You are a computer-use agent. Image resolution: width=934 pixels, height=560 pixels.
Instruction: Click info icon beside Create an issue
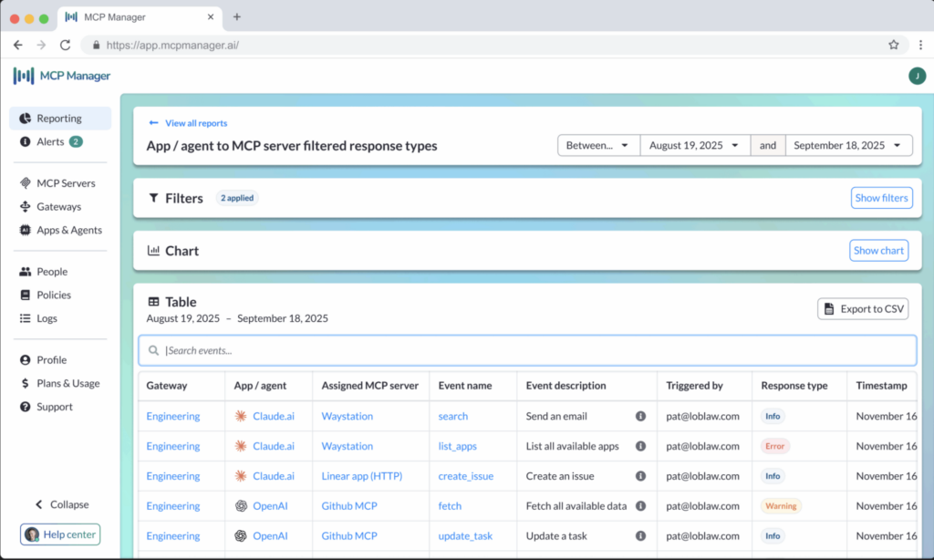(640, 476)
